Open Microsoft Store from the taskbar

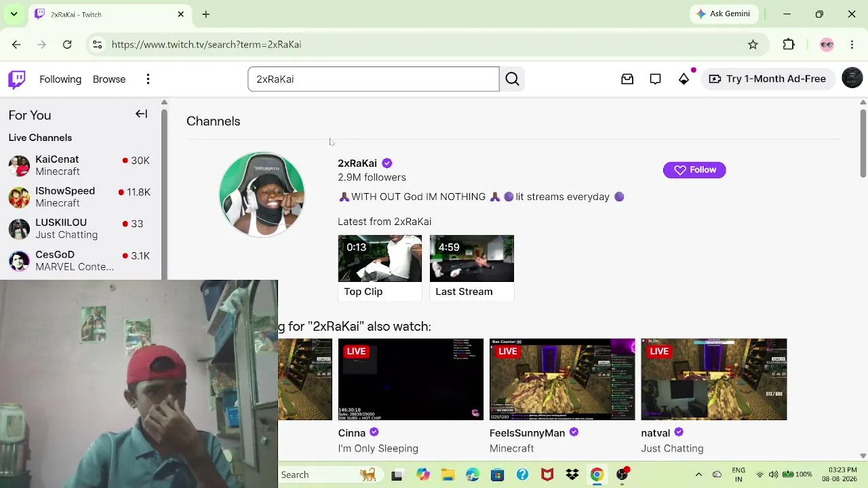coord(498,475)
